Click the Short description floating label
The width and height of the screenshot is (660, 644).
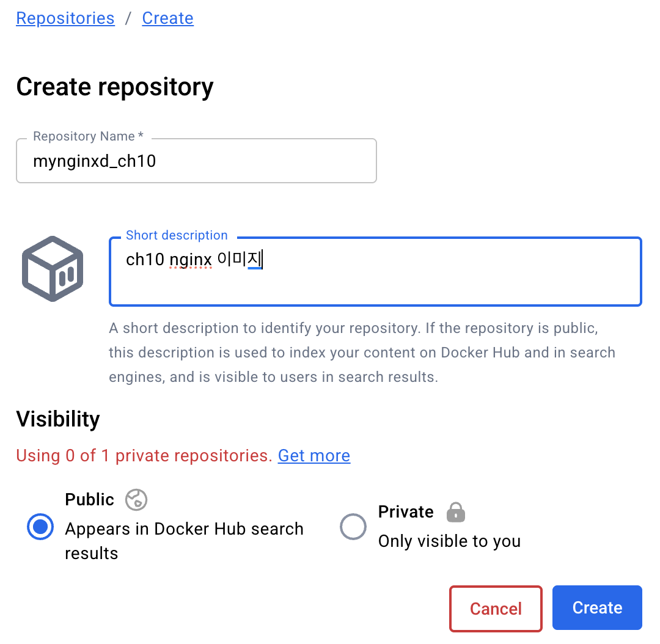[x=177, y=235]
